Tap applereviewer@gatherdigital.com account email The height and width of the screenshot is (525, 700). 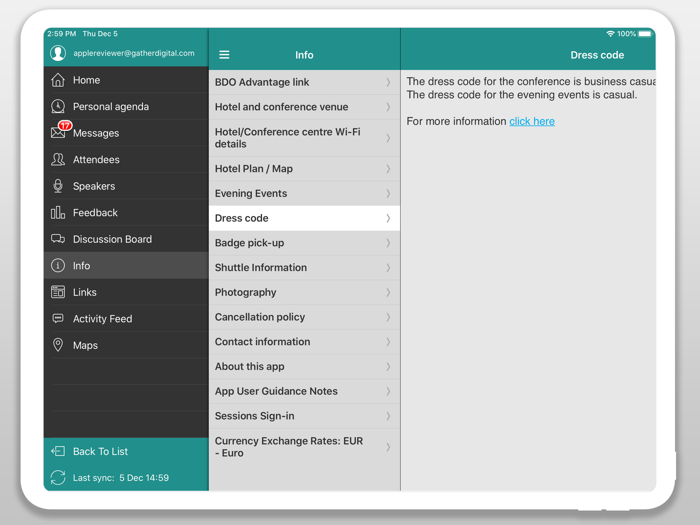coord(134,53)
